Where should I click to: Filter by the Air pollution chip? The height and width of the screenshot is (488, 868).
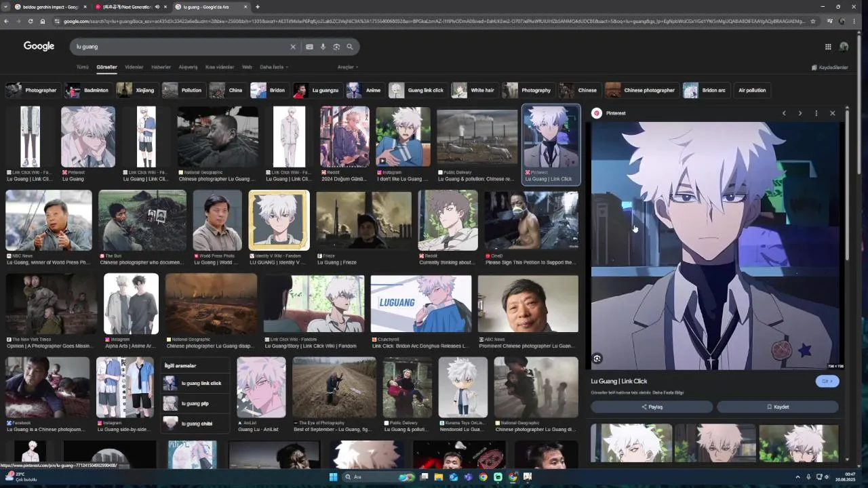(x=752, y=90)
